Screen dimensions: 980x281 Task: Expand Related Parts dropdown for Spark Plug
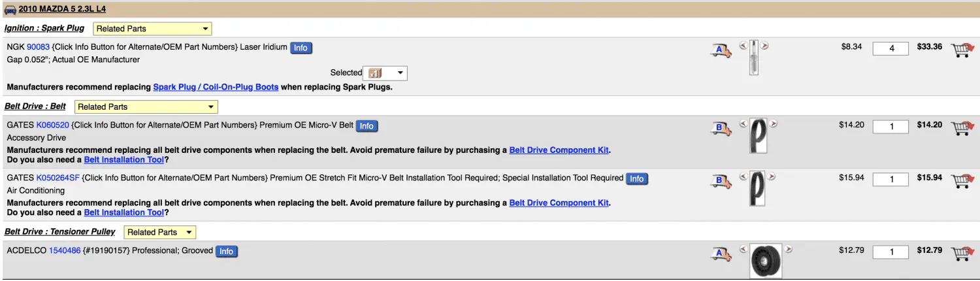click(152, 29)
